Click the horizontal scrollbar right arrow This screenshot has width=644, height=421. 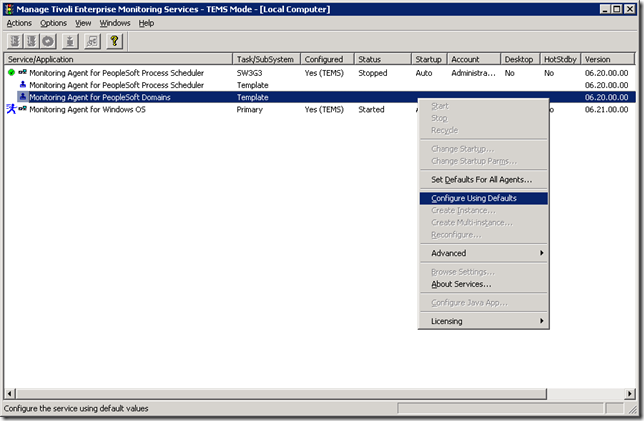point(630,393)
